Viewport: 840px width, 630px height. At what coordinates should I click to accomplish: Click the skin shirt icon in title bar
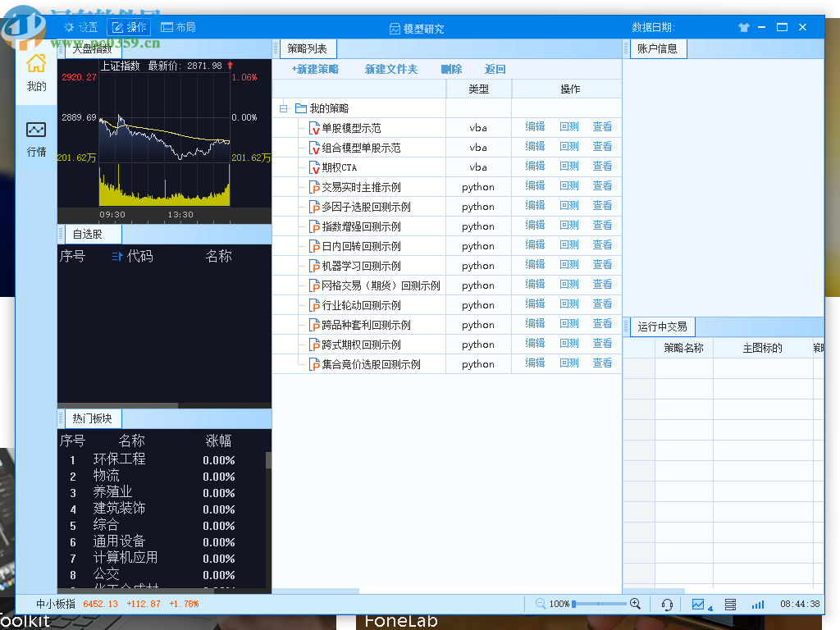(x=743, y=27)
